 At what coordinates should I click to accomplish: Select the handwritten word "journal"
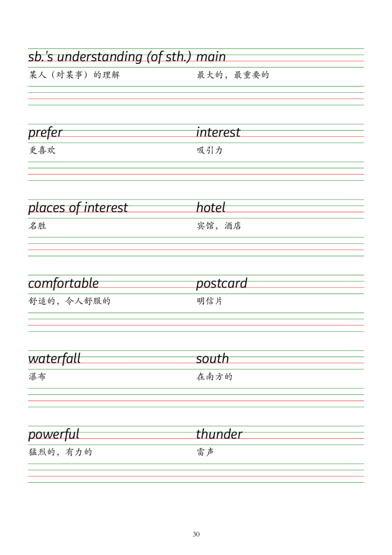tap(221, 283)
